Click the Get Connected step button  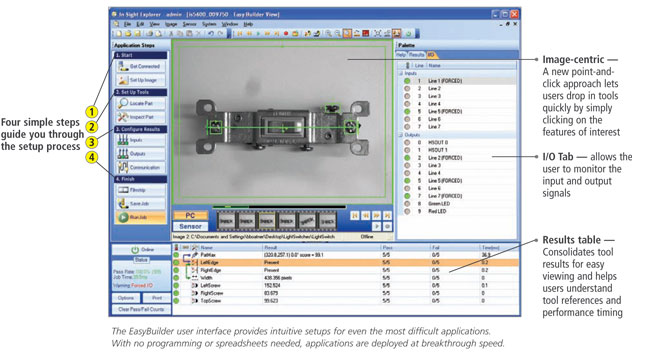coord(140,66)
